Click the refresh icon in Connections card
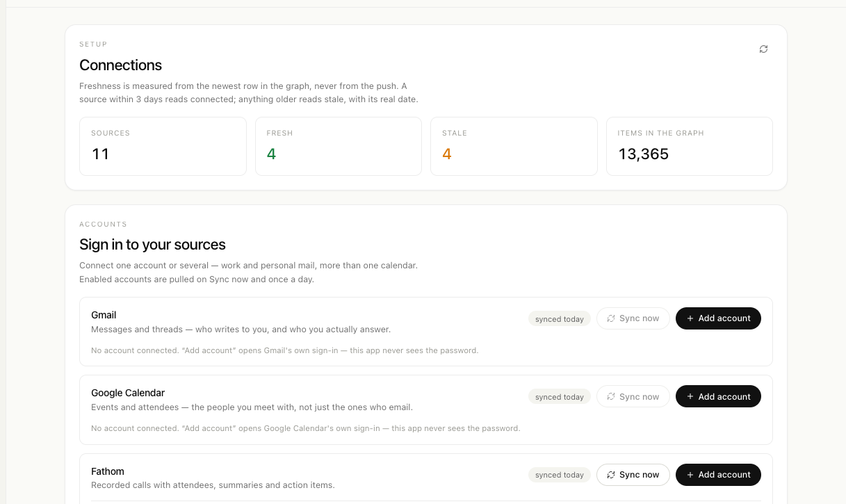Viewport: 846px width, 504px height. click(763, 49)
